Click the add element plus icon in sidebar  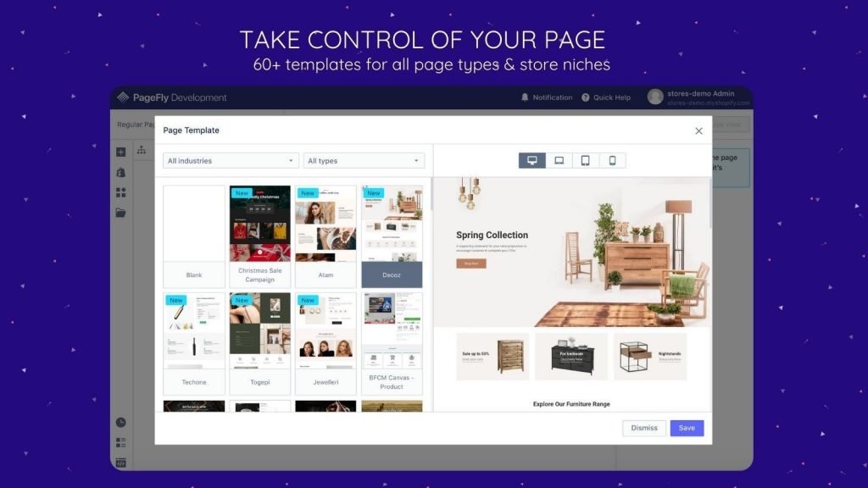tap(120, 152)
